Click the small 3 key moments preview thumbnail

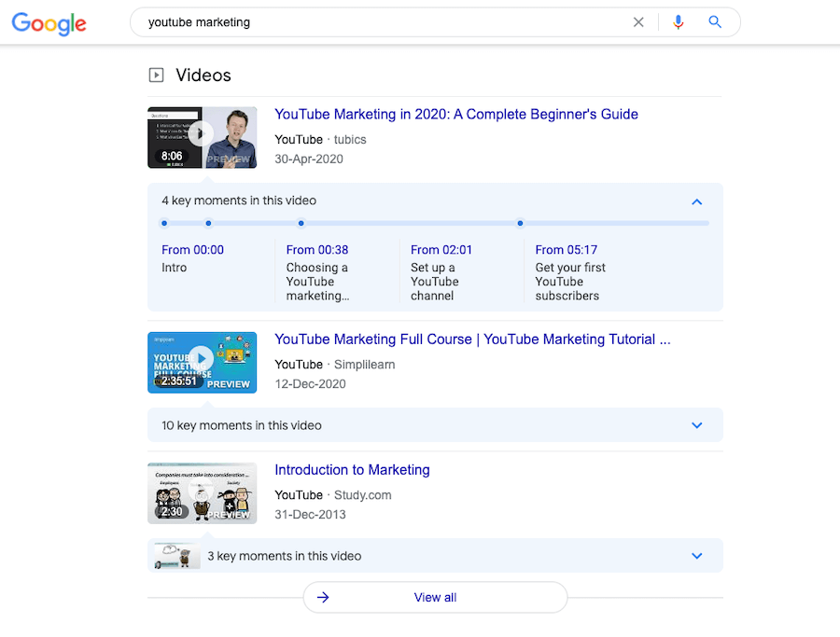177,556
